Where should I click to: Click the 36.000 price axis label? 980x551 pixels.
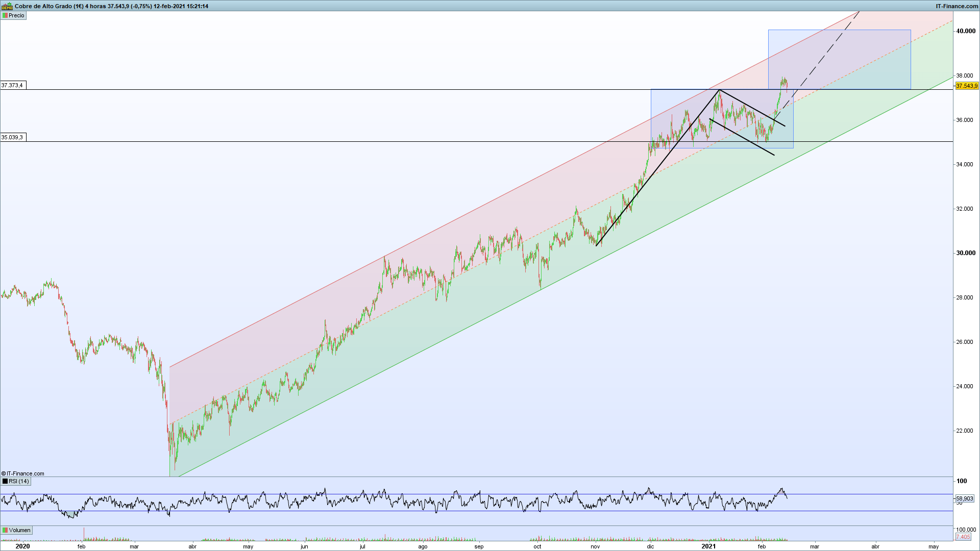965,120
